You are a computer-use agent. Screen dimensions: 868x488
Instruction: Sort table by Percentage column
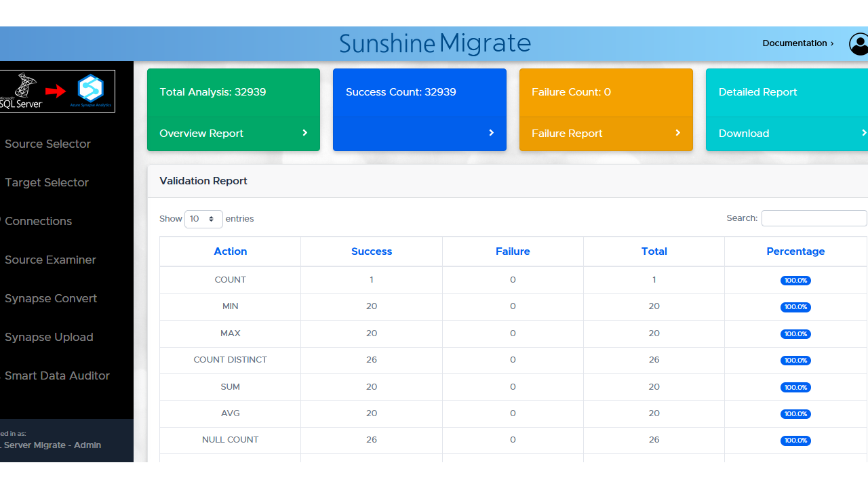point(795,251)
